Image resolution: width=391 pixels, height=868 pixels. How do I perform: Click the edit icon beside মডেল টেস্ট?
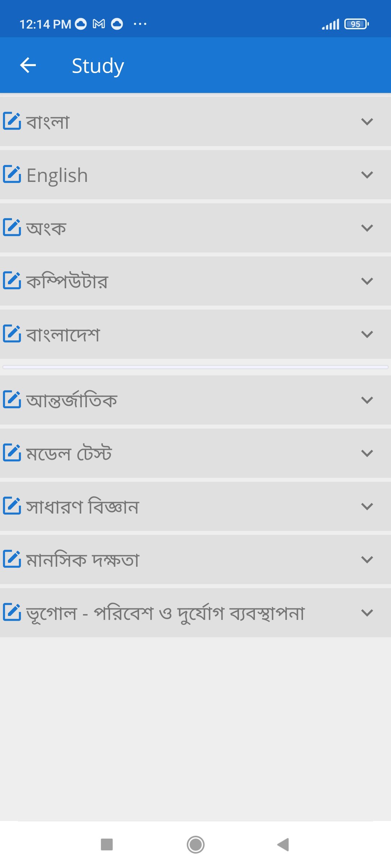(x=12, y=453)
